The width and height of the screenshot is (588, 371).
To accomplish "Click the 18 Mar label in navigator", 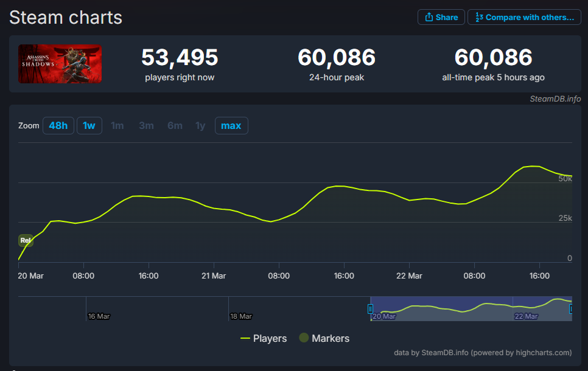I will click(241, 316).
